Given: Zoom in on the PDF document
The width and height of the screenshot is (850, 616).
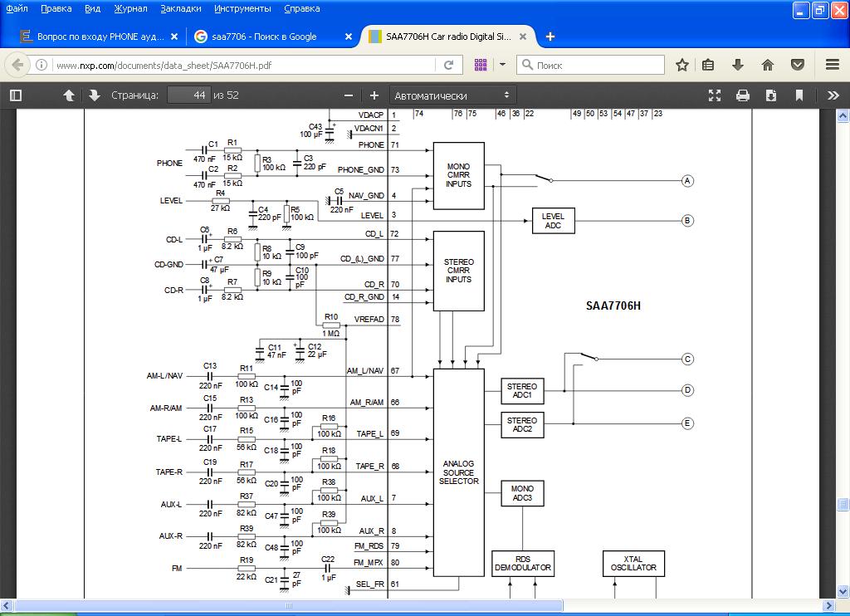Looking at the screenshot, I should (x=374, y=95).
